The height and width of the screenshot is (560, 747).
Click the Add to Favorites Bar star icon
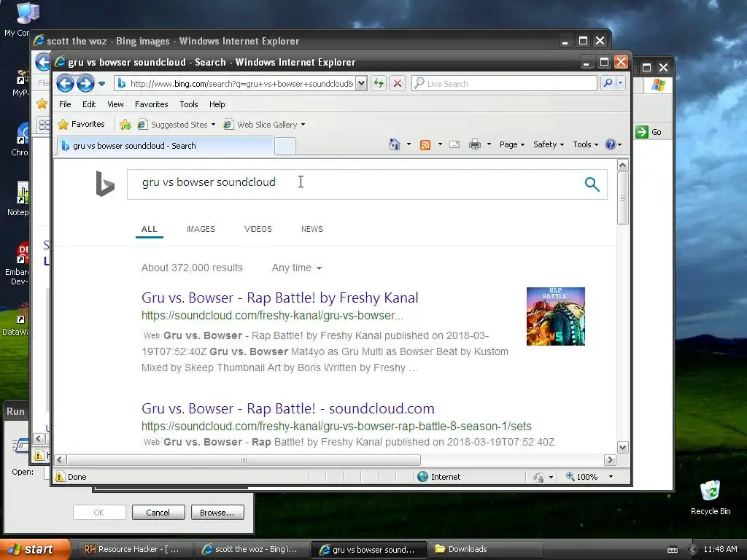125,125
